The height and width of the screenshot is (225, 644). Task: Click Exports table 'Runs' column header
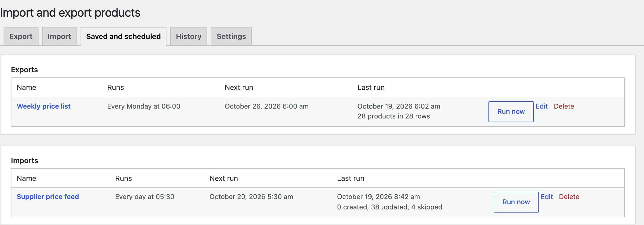115,87
